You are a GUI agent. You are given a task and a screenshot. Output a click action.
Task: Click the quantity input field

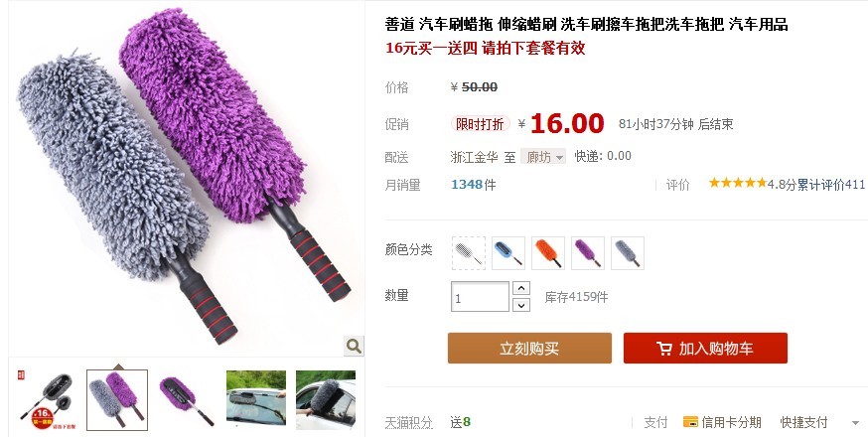coord(480,297)
